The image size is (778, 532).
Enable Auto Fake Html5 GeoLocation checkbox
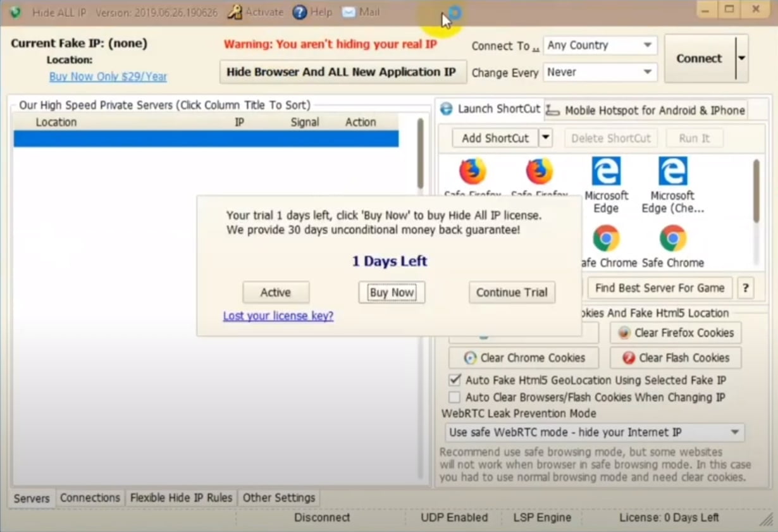tap(454, 380)
